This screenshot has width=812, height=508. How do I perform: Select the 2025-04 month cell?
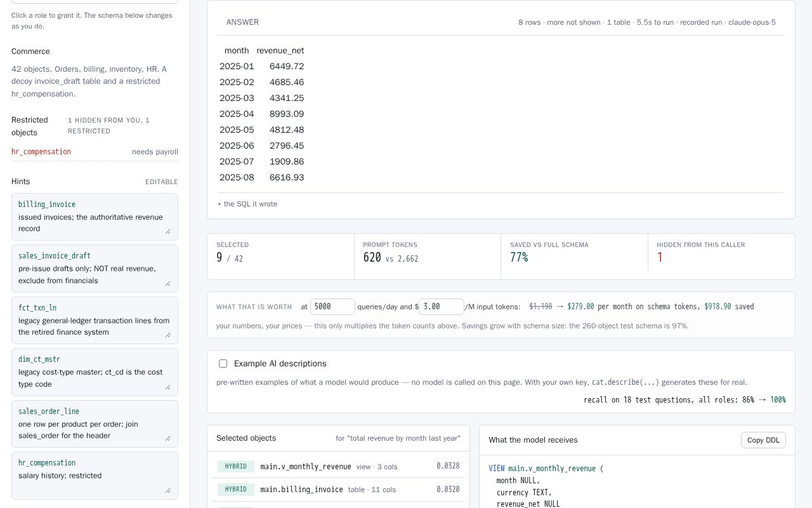(x=237, y=114)
